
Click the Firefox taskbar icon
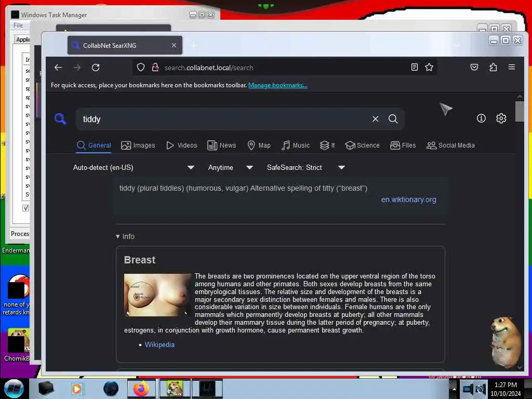pos(141,389)
